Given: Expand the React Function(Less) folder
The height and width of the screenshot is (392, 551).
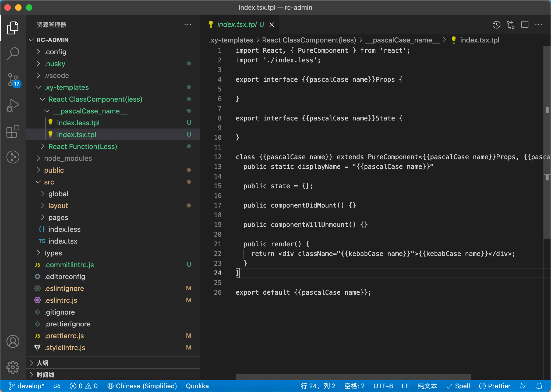Looking at the screenshot, I should (113, 146).
